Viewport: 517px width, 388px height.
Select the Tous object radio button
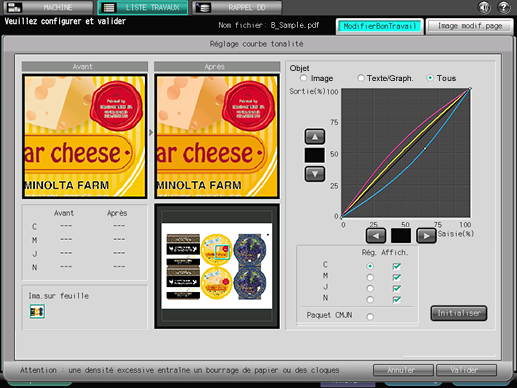click(430, 78)
